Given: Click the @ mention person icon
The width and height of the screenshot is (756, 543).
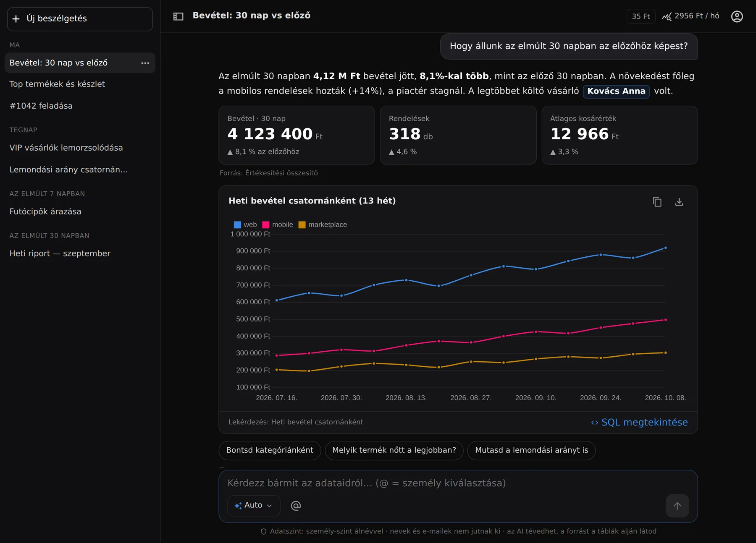Looking at the screenshot, I should (296, 506).
